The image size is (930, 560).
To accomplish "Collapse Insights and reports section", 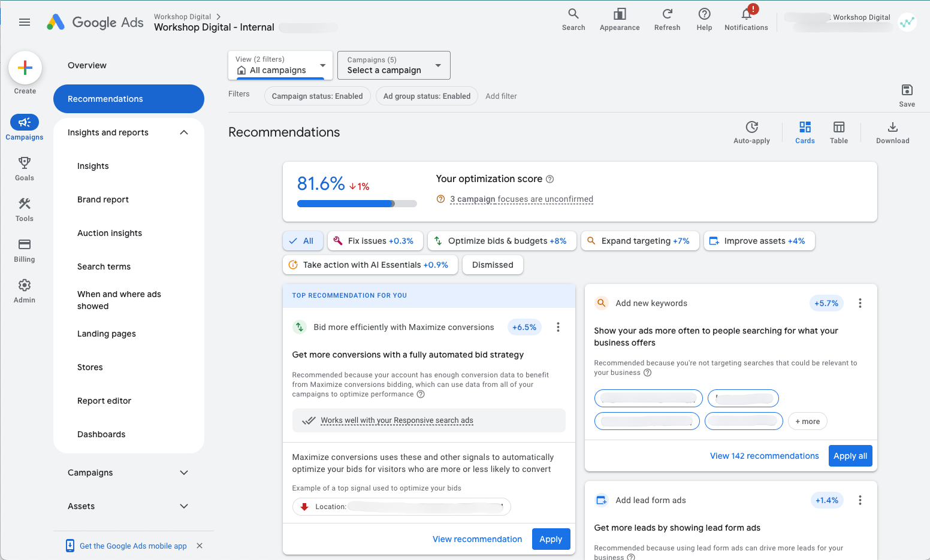I will [184, 132].
